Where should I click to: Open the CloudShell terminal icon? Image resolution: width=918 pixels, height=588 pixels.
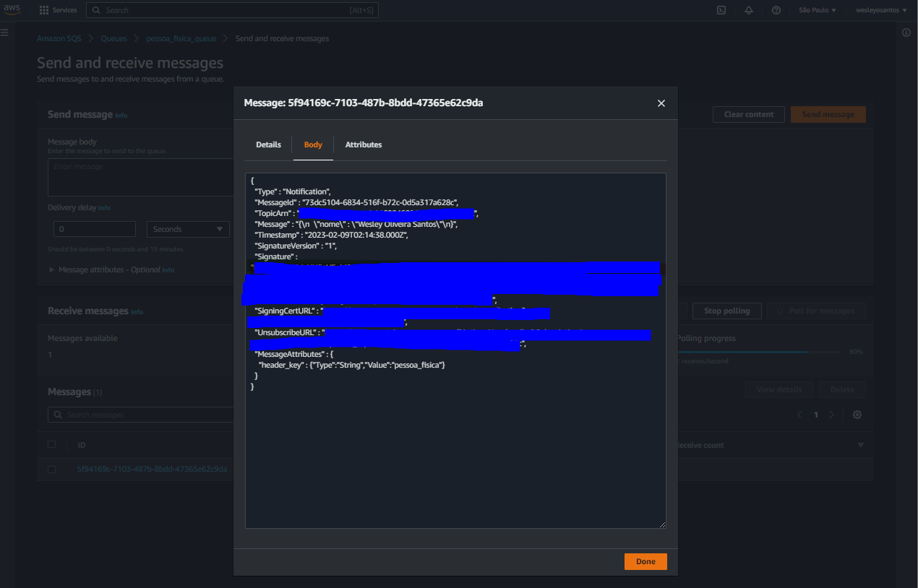(721, 10)
